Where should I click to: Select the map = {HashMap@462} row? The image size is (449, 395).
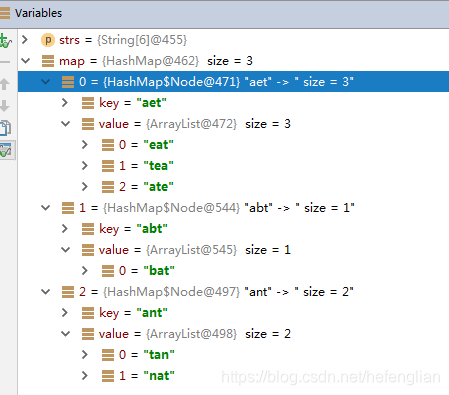pos(233,61)
